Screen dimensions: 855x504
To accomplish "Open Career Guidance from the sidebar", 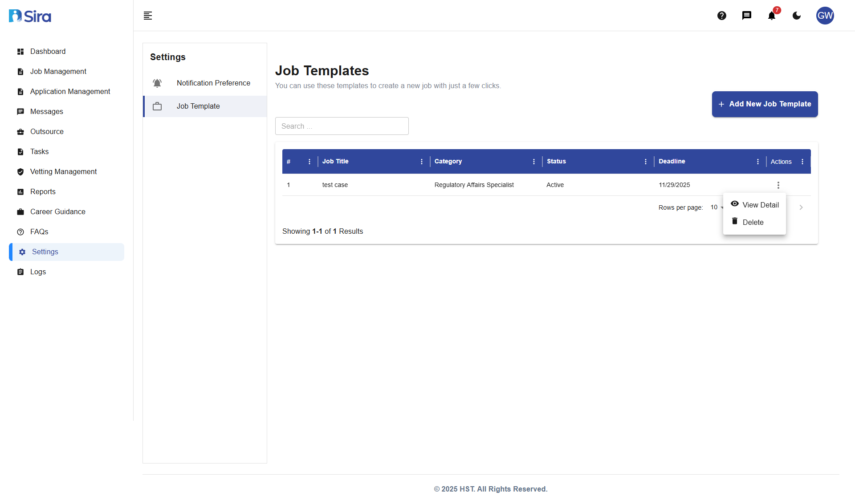I will (57, 211).
